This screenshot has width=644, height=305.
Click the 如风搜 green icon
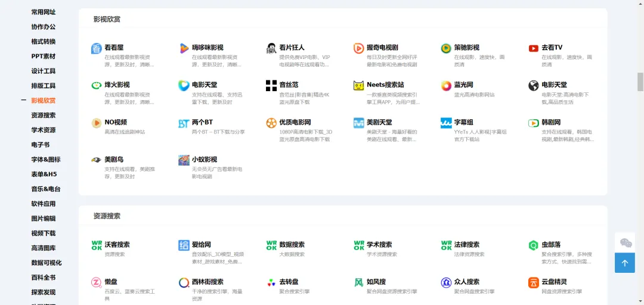click(358, 283)
